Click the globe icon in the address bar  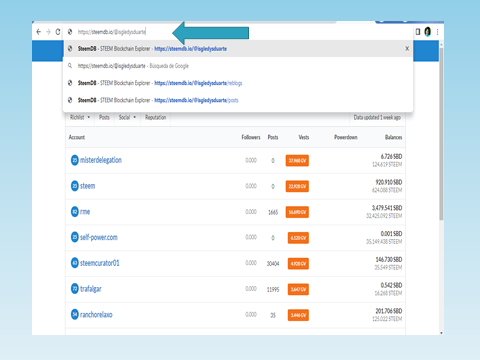(70, 32)
